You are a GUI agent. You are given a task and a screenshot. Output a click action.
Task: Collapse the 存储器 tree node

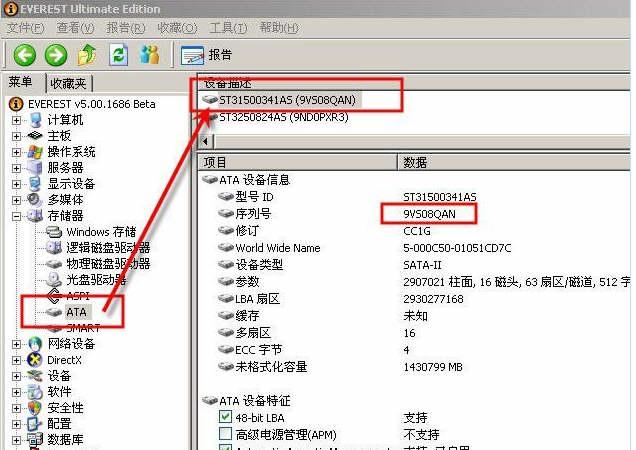click(16, 216)
